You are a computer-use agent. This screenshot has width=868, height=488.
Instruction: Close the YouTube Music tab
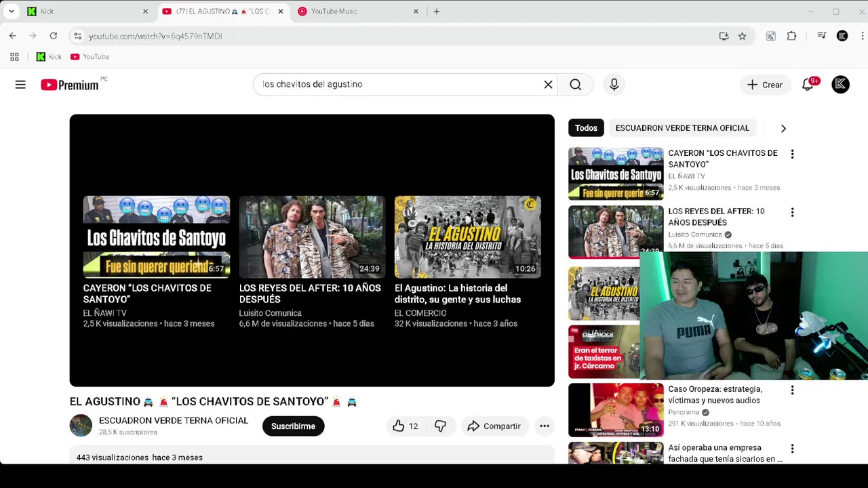click(416, 12)
